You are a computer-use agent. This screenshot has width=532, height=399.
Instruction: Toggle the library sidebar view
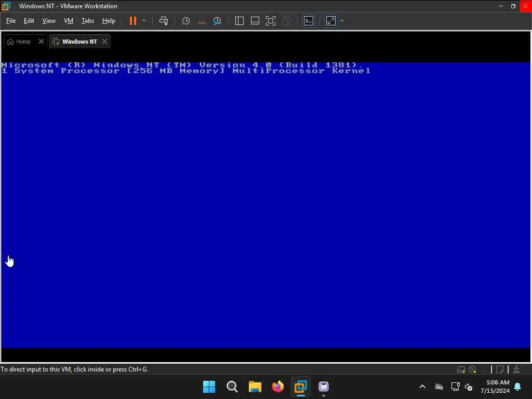coord(239,21)
